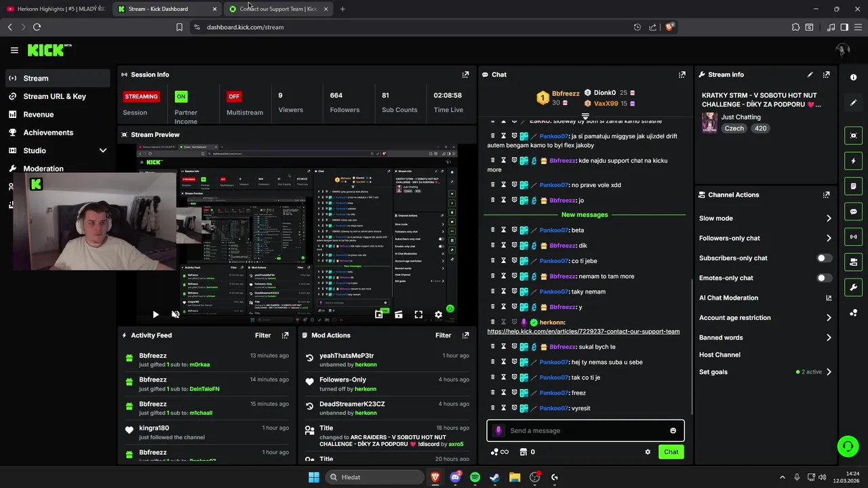868x488 pixels.
Task: Open the emoji picker in message box
Action: [x=673, y=430]
